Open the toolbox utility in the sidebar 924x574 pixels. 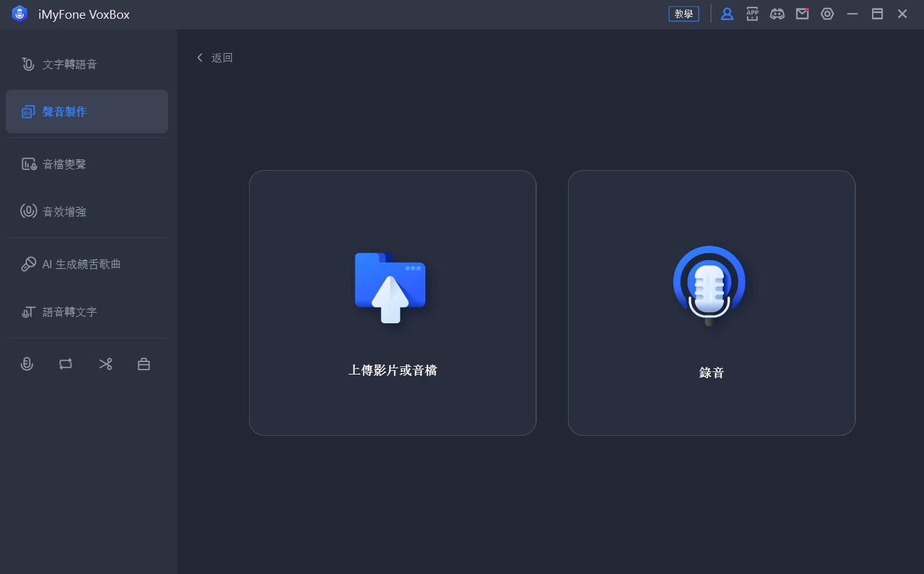[x=143, y=363]
